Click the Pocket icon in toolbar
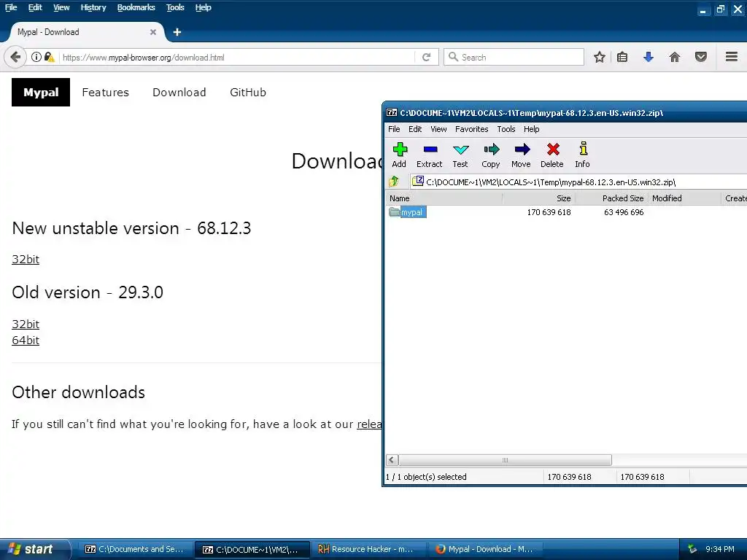This screenshot has height=560, width=747. (701, 57)
